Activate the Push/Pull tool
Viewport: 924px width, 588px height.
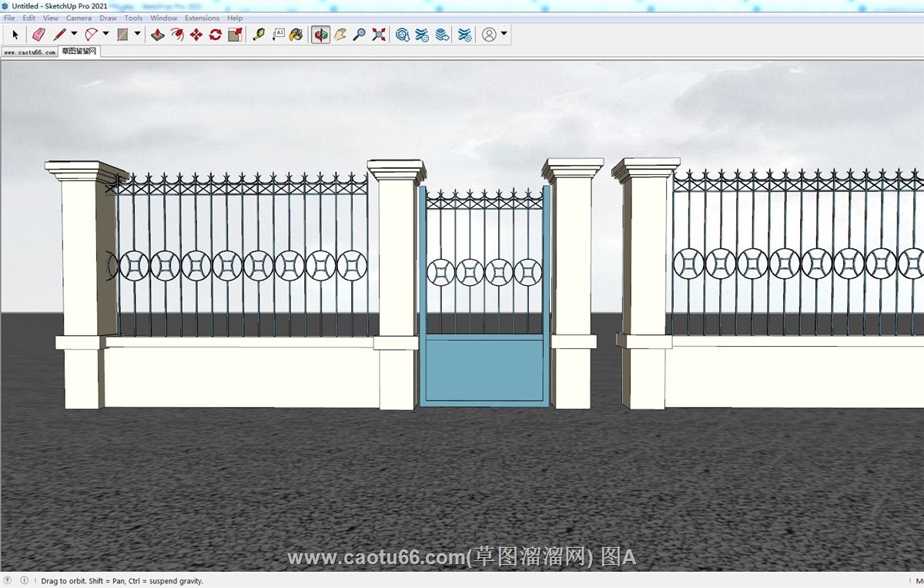click(x=158, y=35)
